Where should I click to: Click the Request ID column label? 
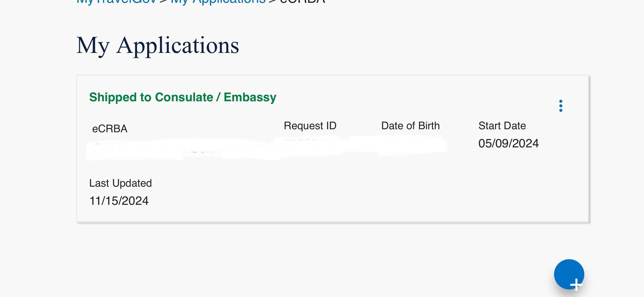tap(310, 126)
